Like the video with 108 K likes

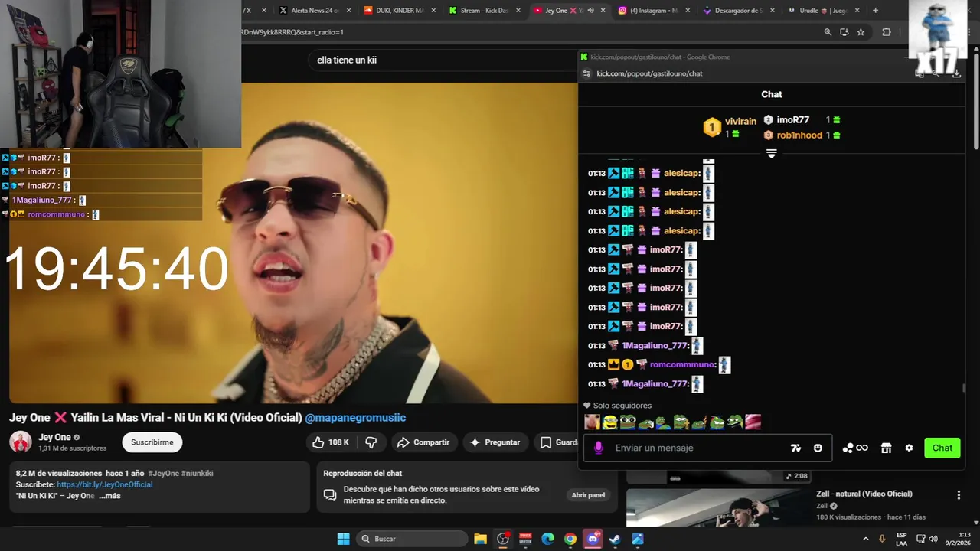point(330,442)
